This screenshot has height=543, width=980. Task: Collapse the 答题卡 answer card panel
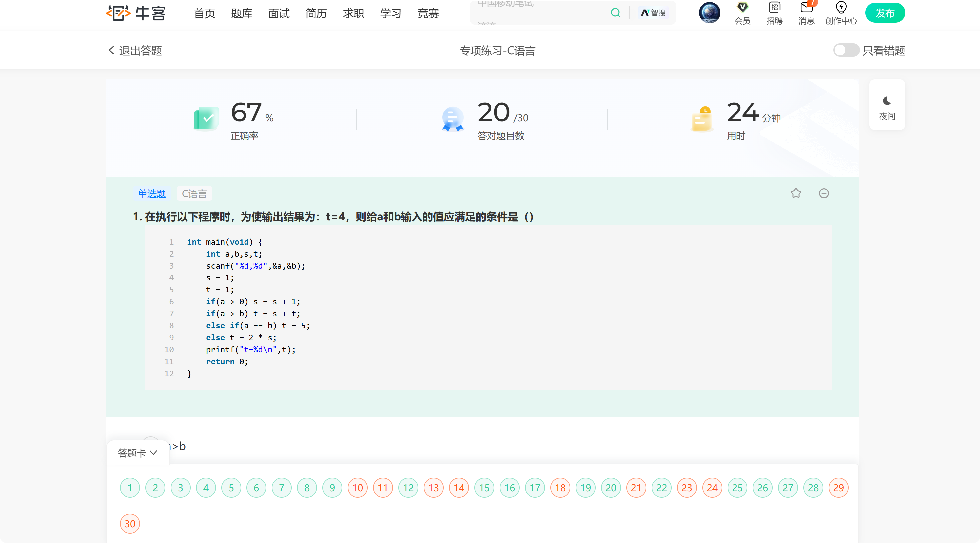[x=137, y=453]
